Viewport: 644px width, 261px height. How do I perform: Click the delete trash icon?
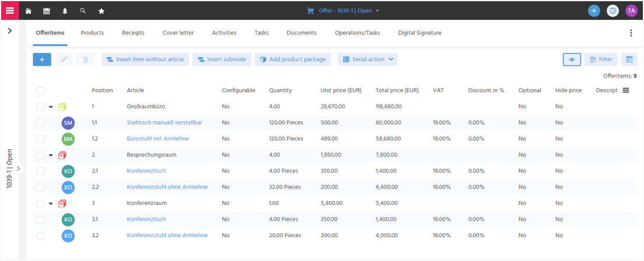pos(86,59)
